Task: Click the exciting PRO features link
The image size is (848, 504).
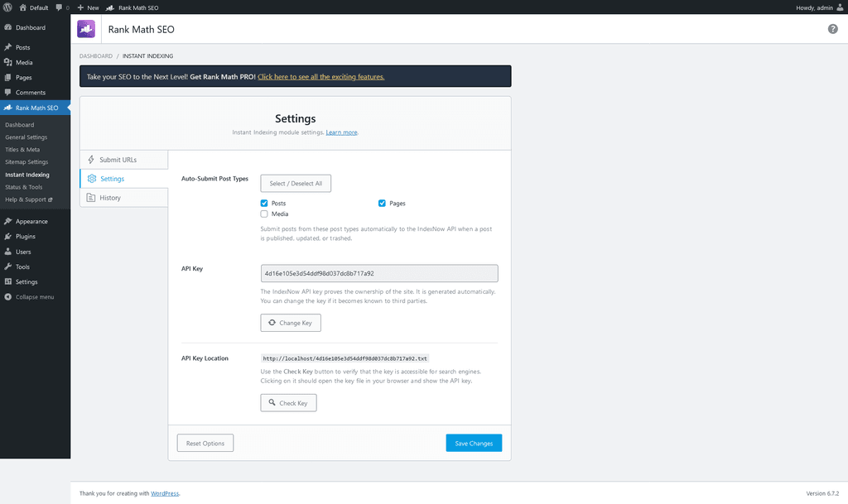Action: tap(320, 77)
